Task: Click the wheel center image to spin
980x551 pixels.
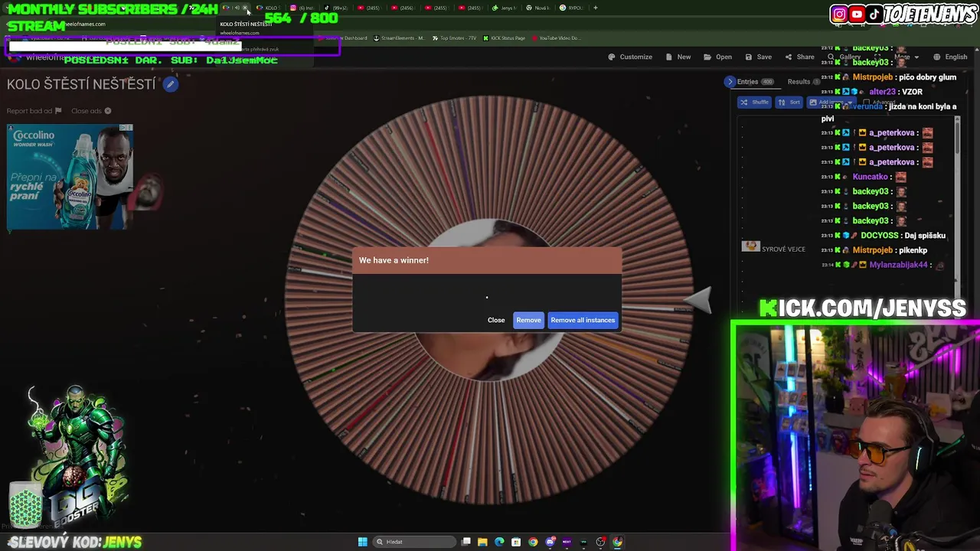Action: click(x=490, y=300)
